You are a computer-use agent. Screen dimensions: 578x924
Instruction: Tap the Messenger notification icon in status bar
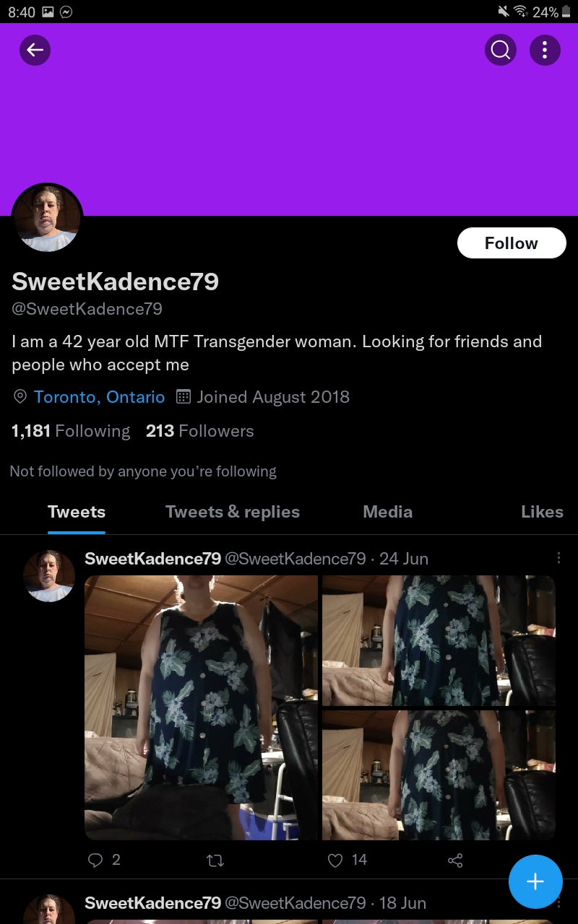66,12
